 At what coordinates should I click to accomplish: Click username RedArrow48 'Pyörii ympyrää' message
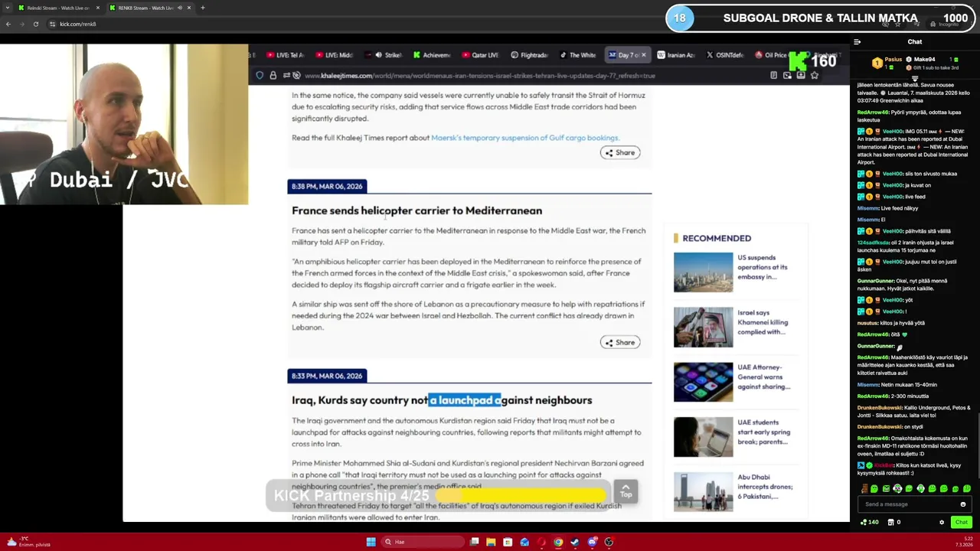pyautogui.click(x=873, y=112)
